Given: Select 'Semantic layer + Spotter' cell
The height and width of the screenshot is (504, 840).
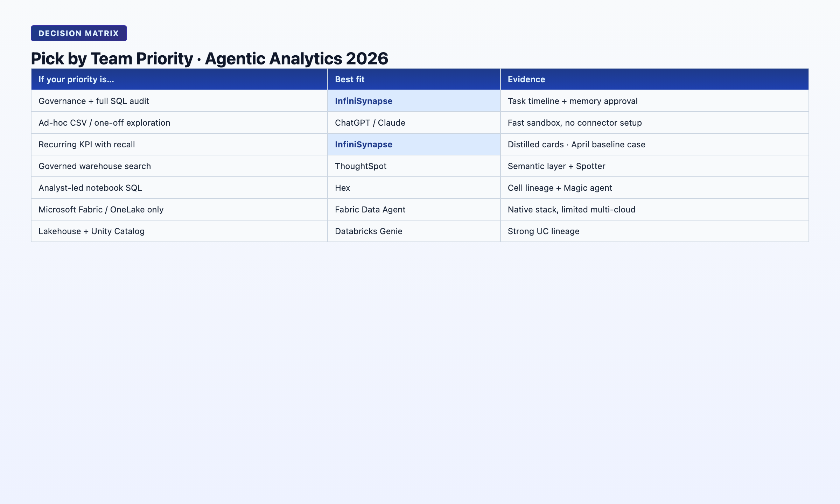Looking at the screenshot, I should coord(654,166).
